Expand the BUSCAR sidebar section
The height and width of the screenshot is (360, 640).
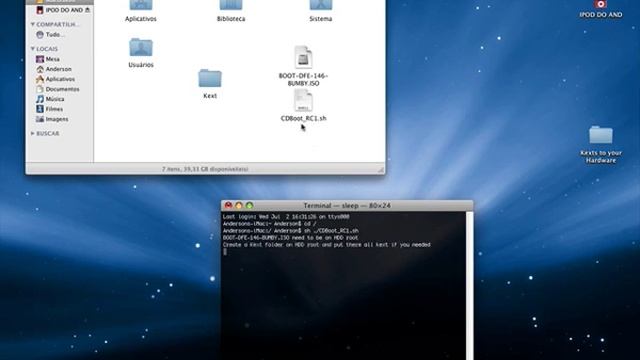pos(33,133)
